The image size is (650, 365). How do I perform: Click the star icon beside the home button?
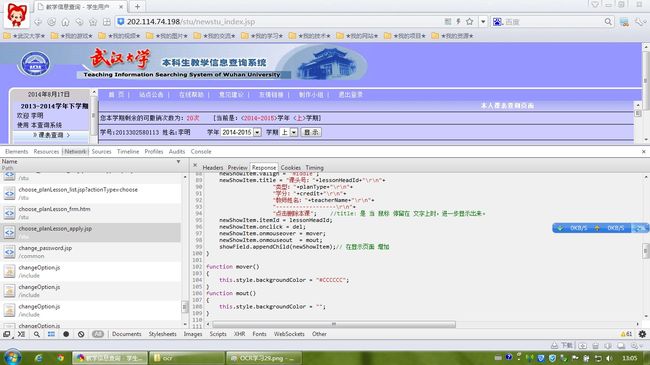(x=93, y=22)
